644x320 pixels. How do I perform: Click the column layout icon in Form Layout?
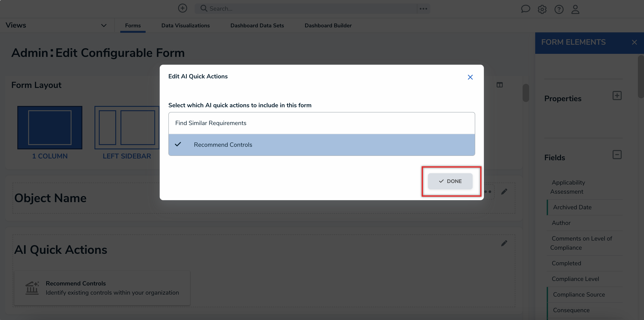click(x=499, y=85)
